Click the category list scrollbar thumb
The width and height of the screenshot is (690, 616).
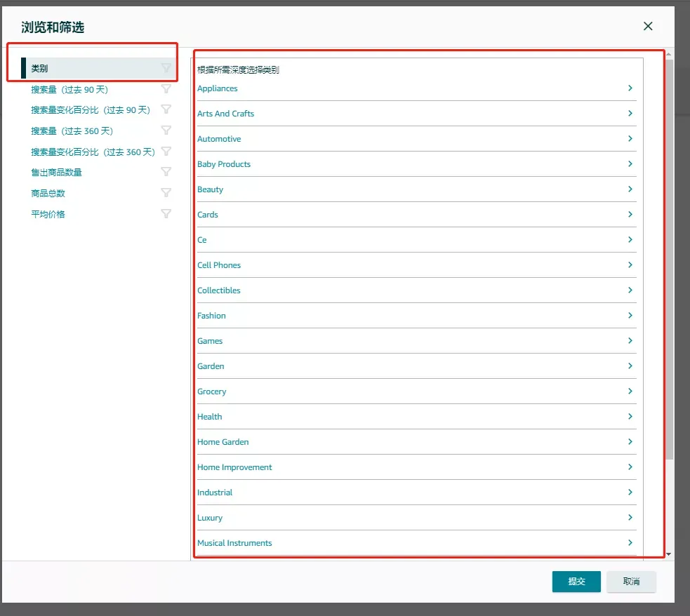tap(670, 260)
